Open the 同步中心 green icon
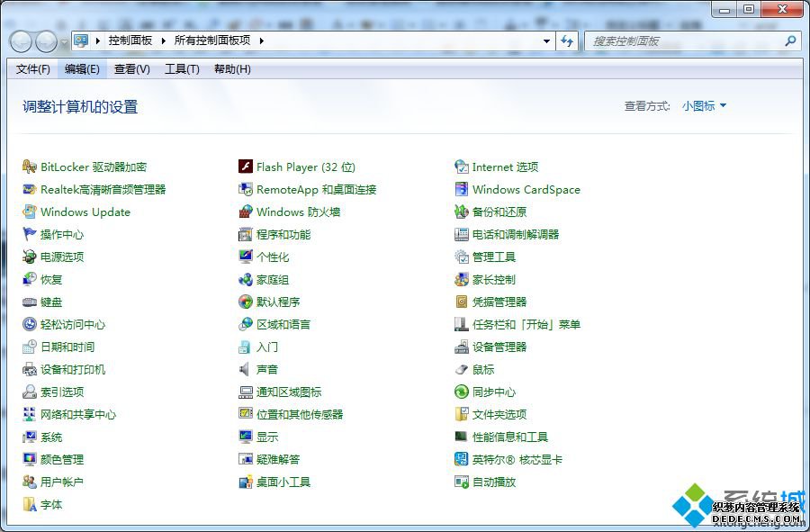The width and height of the screenshot is (810, 532). pyautogui.click(x=462, y=392)
